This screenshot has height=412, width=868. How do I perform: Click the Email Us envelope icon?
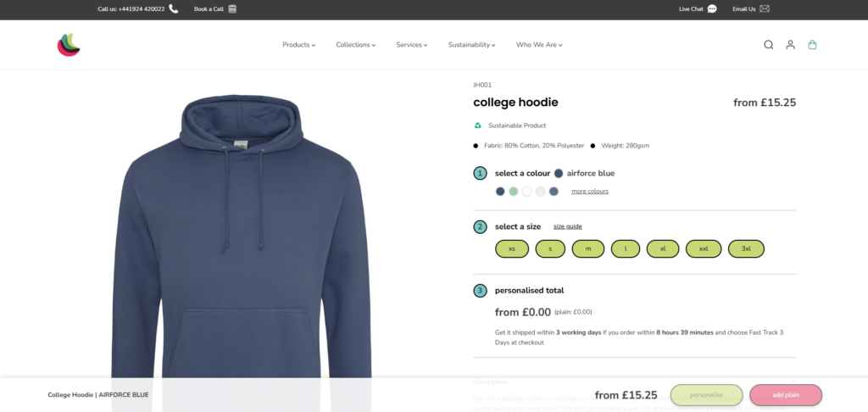click(765, 8)
